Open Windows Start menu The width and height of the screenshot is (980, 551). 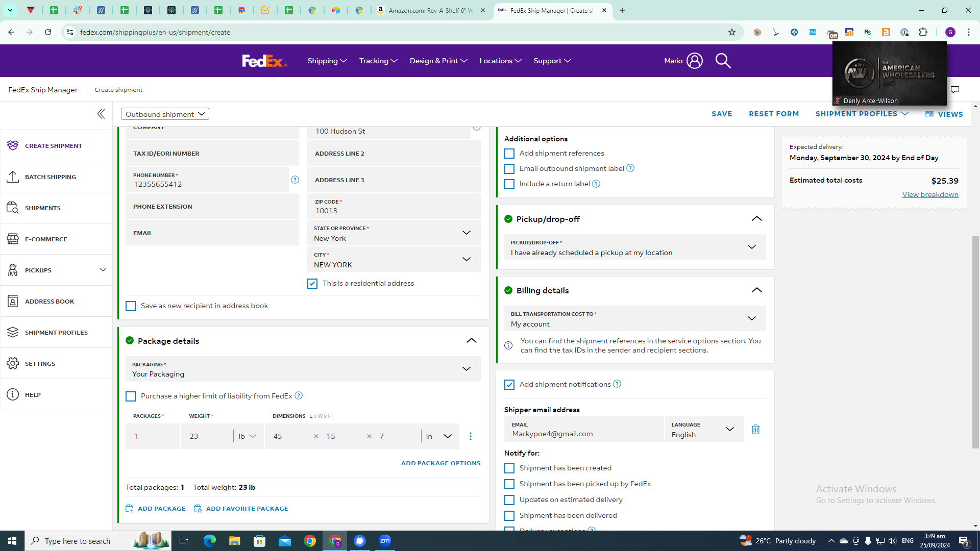tap(12, 541)
